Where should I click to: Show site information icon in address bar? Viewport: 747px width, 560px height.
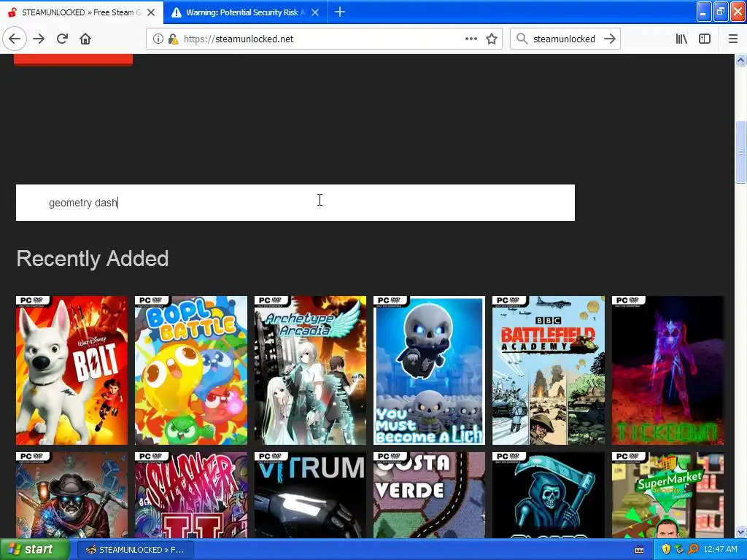(x=158, y=39)
